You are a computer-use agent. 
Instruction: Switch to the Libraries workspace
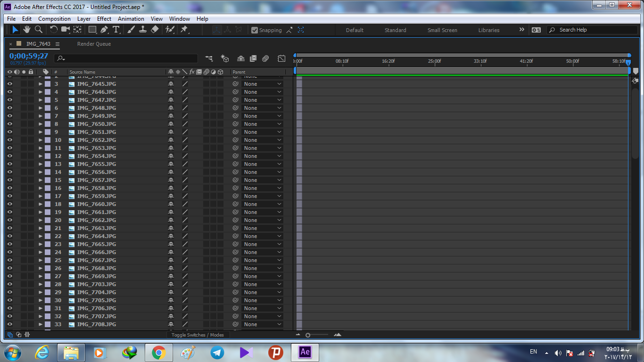(489, 30)
